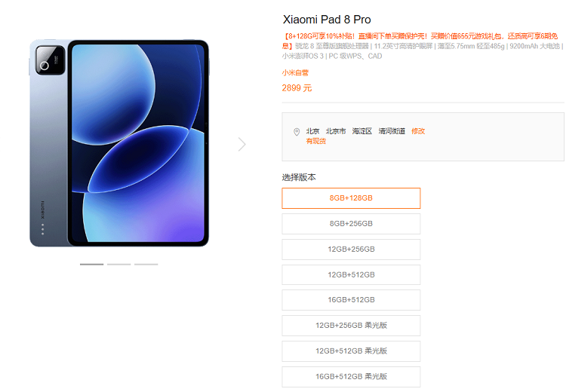This screenshot has height=392, width=566.
Task: Pick the 12GB+256GB version
Action: [x=351, y=250]
